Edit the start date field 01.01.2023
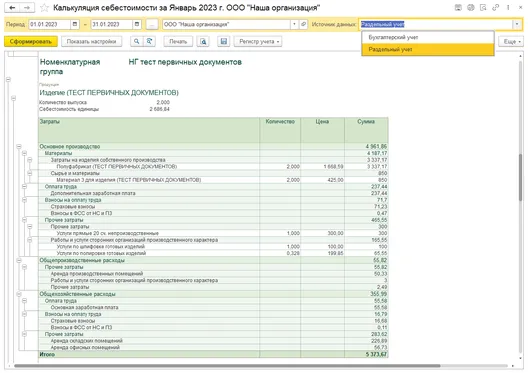This screenshot has height=373, width=528. [x=50, y=24]
